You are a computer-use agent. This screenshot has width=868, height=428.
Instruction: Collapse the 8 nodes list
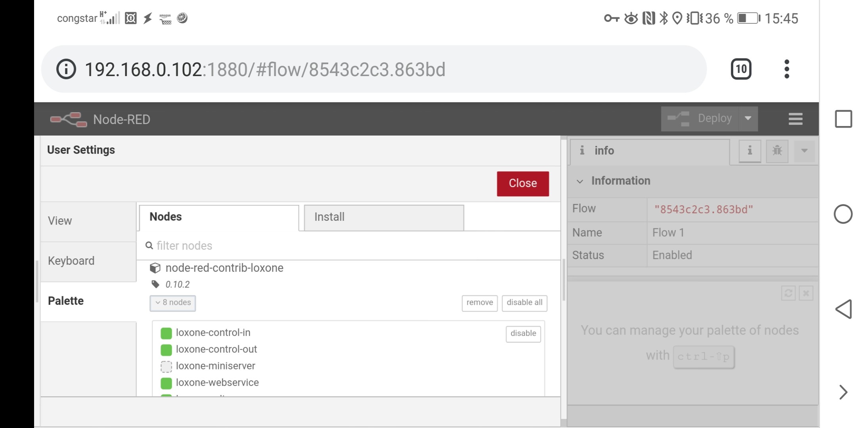(173, 303)
